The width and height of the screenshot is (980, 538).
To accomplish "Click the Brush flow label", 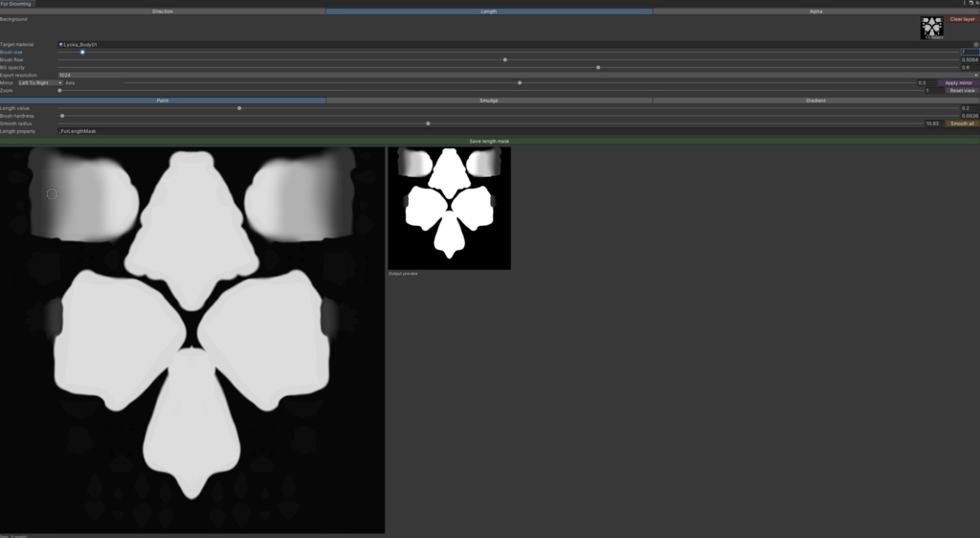I will point(11,60).
